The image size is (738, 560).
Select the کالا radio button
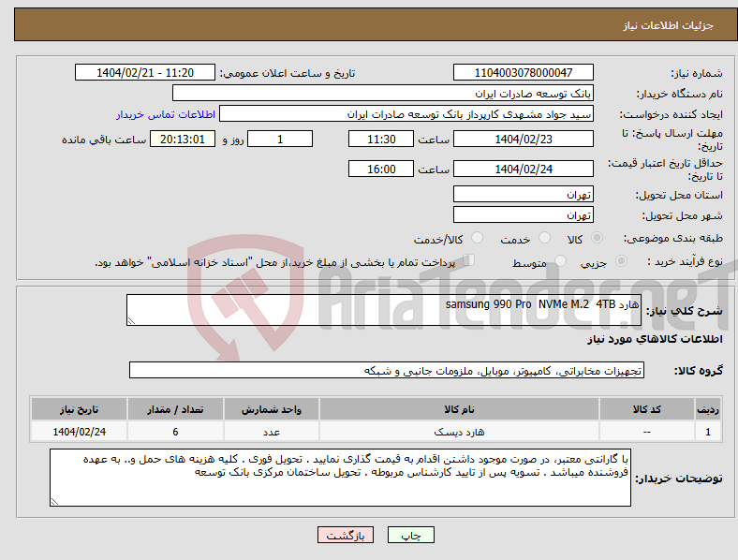click(597, 238)
